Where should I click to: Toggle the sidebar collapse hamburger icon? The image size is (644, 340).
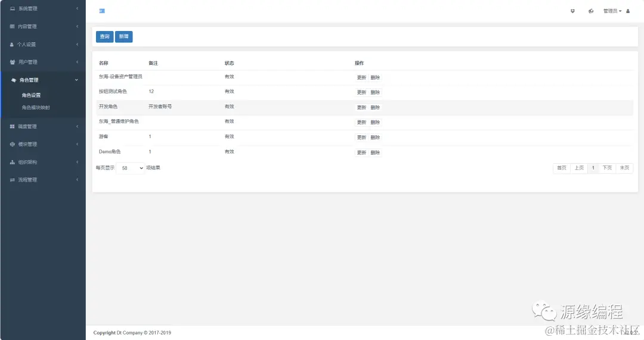coord(102,11)
